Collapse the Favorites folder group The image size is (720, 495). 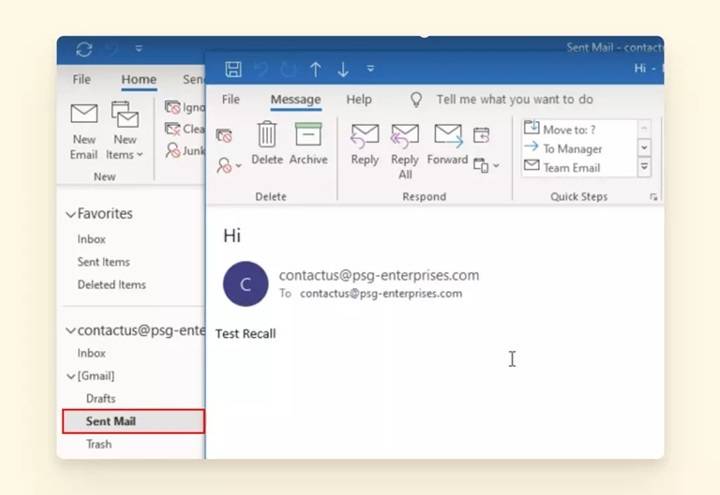(70, 214)
